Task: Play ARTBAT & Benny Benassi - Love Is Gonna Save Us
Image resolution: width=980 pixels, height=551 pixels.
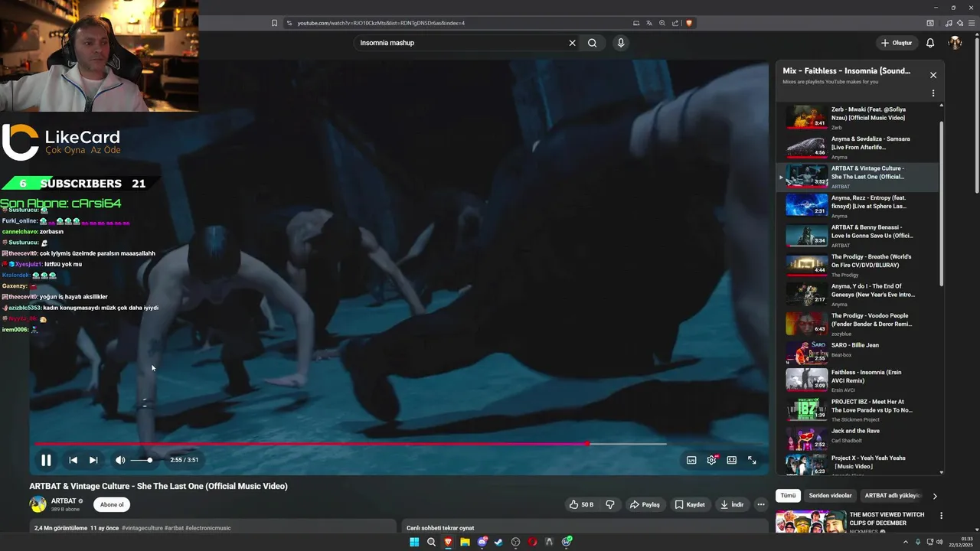Action: click(x=857, y=236)
